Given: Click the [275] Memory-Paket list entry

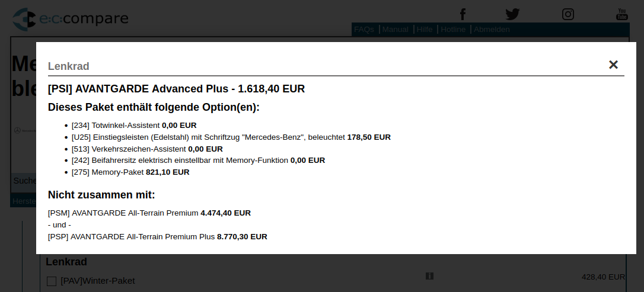Looking at the screenshot, I should tap(130, 172).
